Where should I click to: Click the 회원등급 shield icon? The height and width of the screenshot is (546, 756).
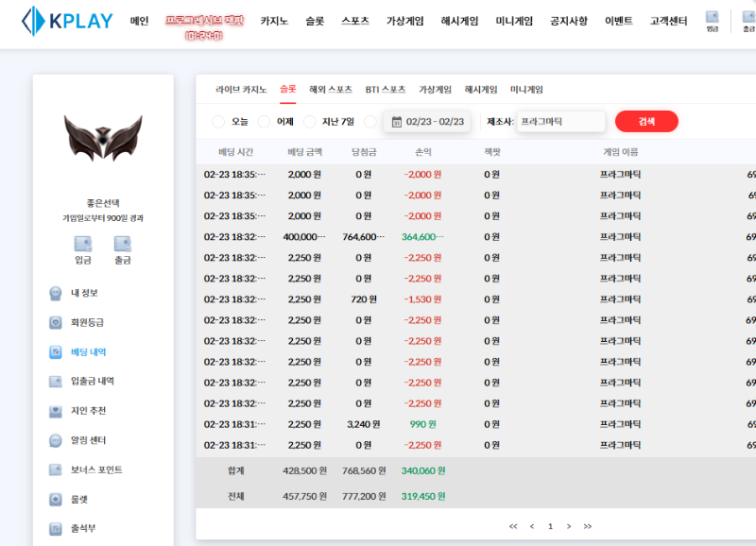[x=56, y=322]
